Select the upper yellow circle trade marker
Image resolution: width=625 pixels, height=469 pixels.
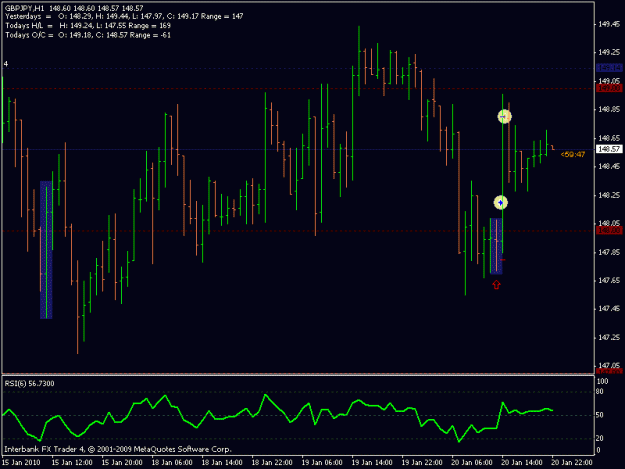(x=505, y=116)
